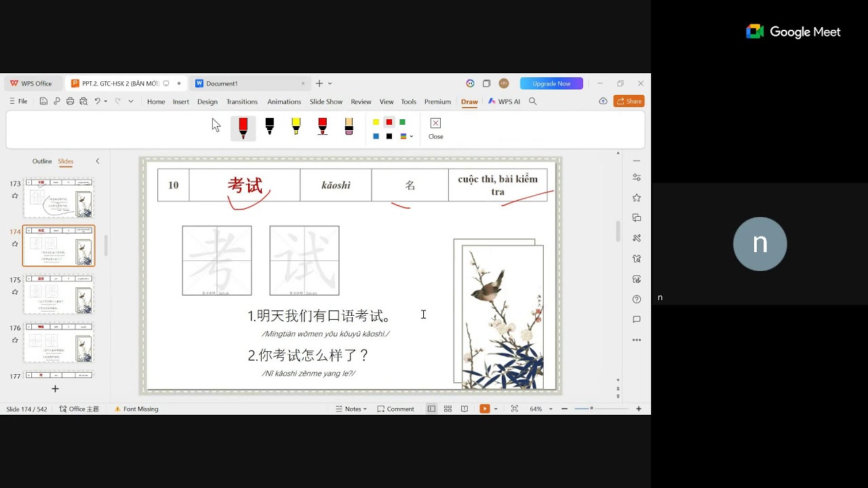Image resolution: width=868 pixels, height=488 pixels.
Task: Expand the new tab options arrow
Action: (330, 83)
